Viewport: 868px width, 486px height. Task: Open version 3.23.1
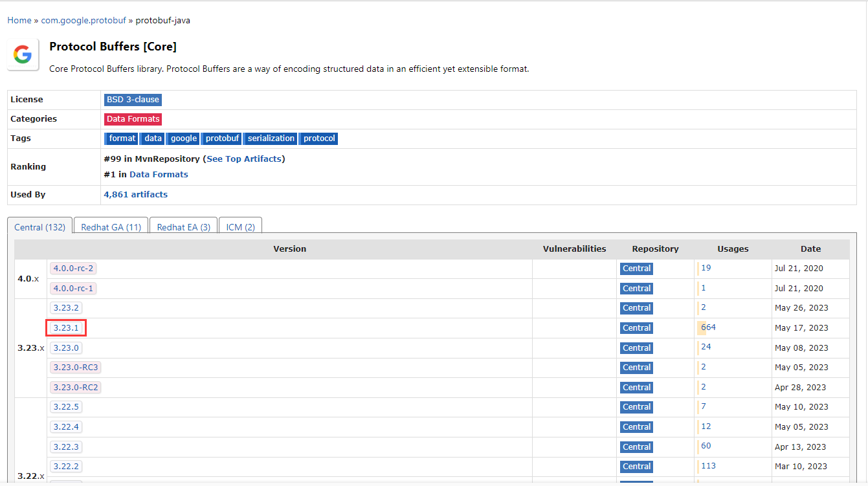[x=66, y=328]
